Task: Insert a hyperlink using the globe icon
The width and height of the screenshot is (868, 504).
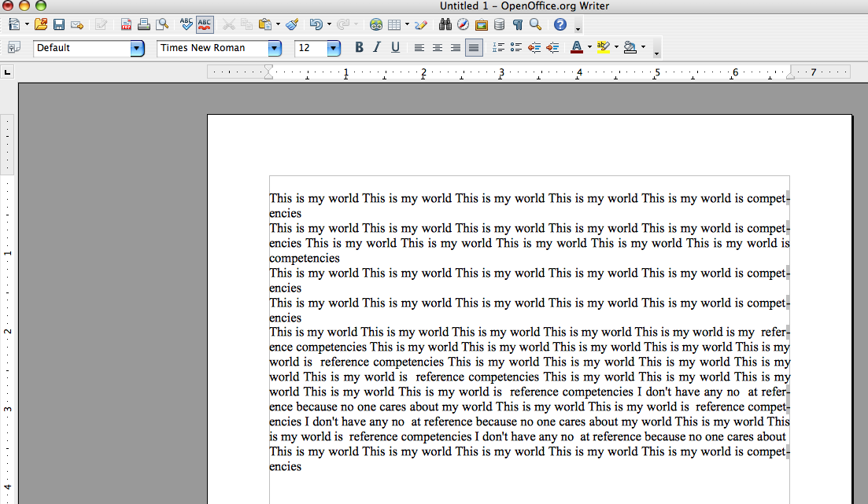Action: [376, 24]
